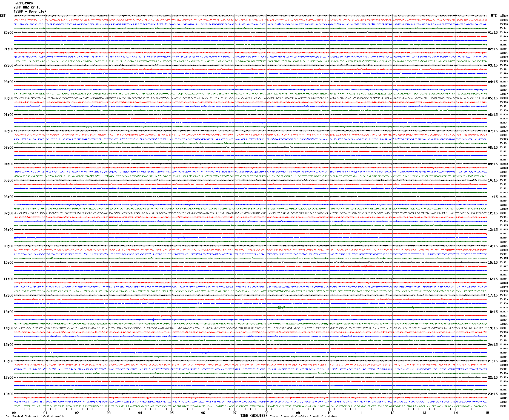
Task: Click the 15 minute tick on the bottom axis
Action: 487,413
